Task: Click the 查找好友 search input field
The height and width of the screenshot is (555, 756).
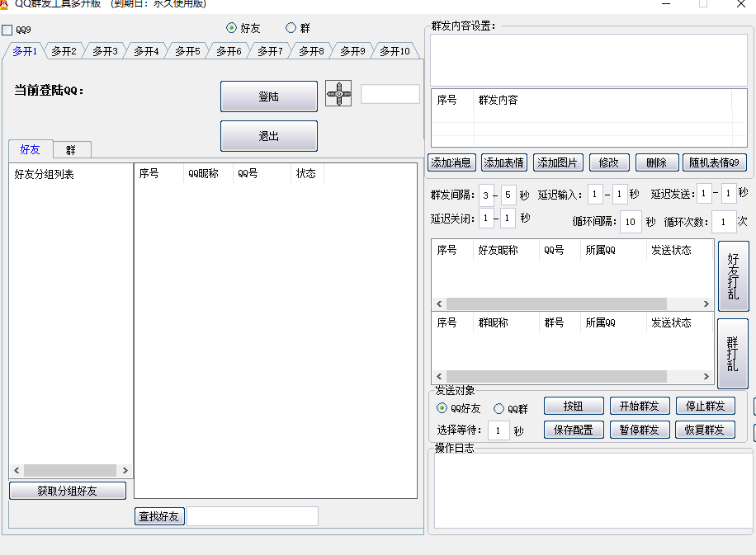Action: [x=252, y=516]
